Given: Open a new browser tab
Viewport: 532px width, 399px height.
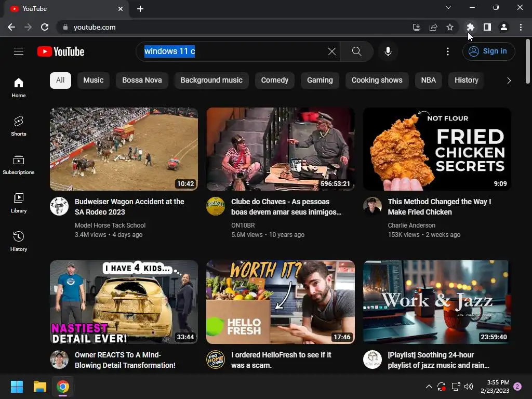Looking at the screenshot, I should (x=140, y=9).
